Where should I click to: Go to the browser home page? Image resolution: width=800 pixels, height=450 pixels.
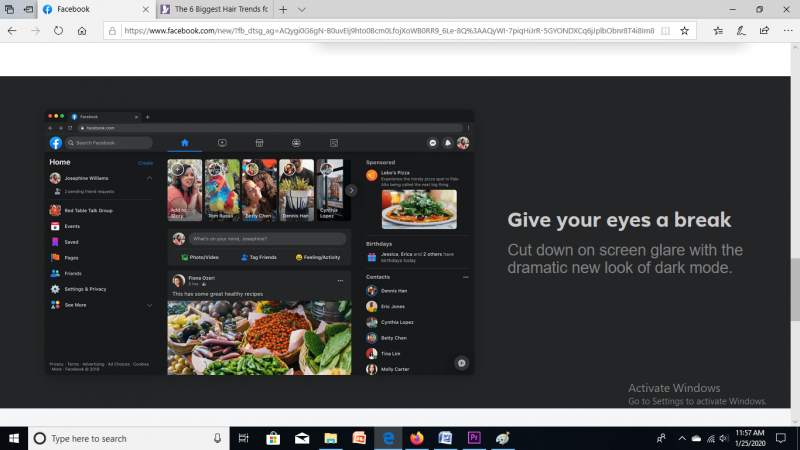click(82, 31)
